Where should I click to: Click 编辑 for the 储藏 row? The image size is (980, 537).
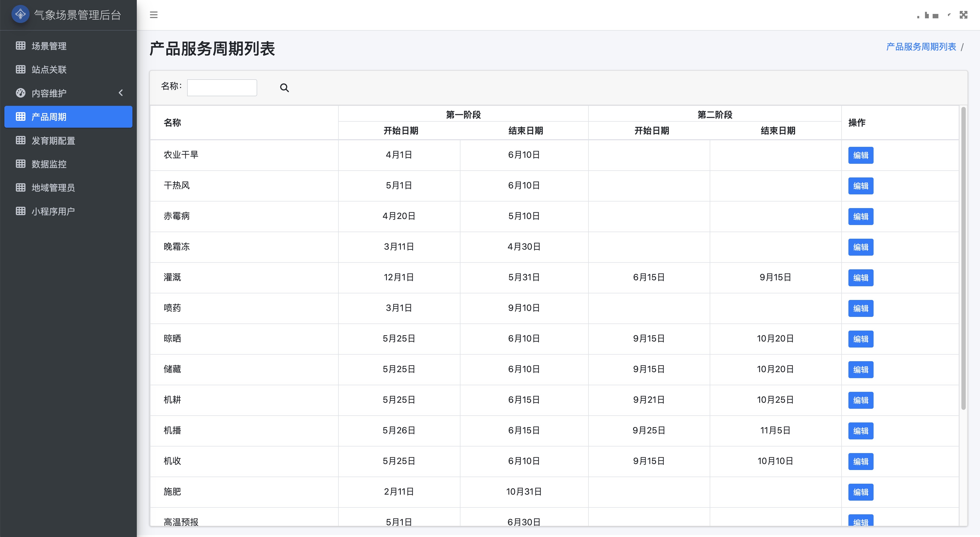tap(860, 370)
